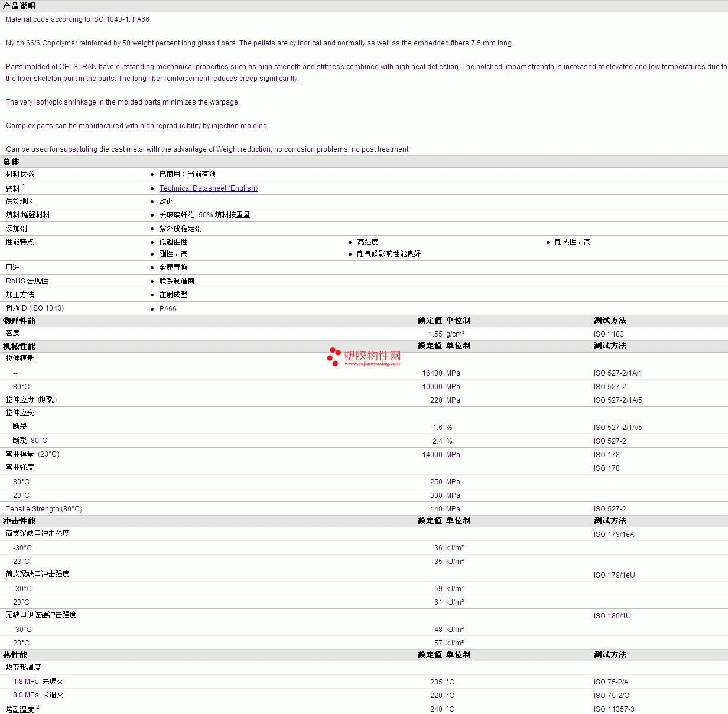This screenshot has height=714, width=728.
Task: Click the 冲击性能 section header
Action: 19,521
